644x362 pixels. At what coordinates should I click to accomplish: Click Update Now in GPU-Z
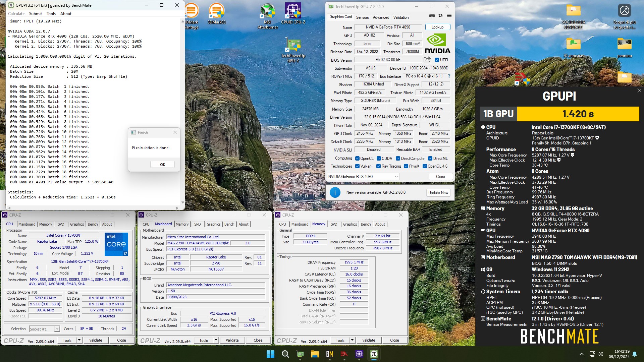(438, 193)
